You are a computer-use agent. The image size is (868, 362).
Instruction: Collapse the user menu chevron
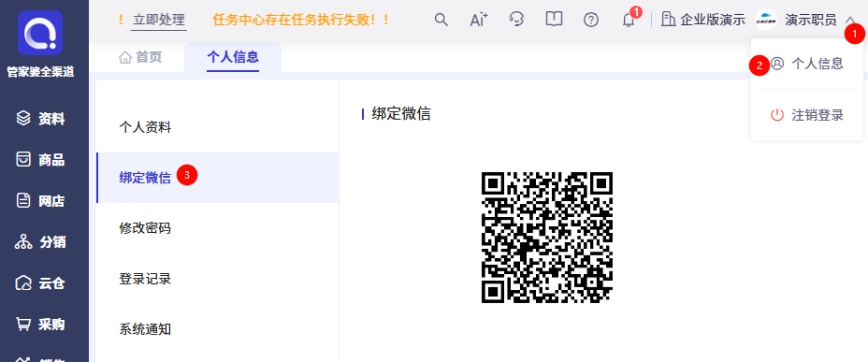tap(850, 21)
